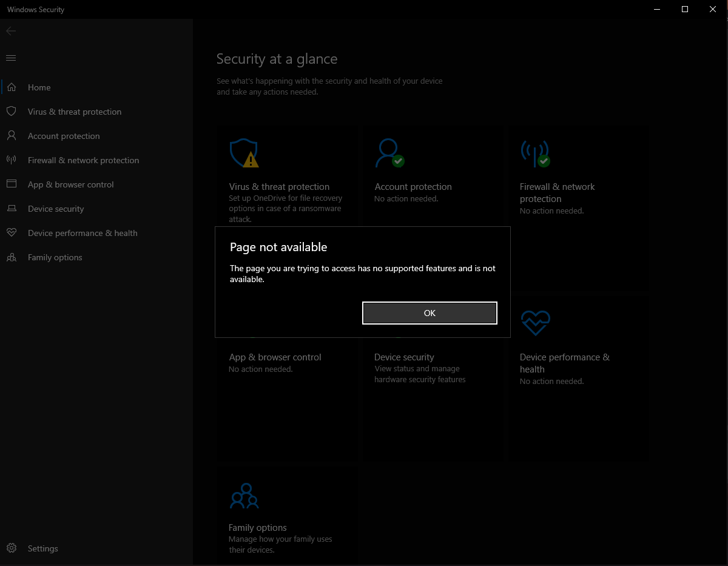Image resolution: width=728 pixels, height=566 pixels.
Task: Open Settings gear at the sidebar bottom
Action: pyautogui.click(x=12, y=548)
